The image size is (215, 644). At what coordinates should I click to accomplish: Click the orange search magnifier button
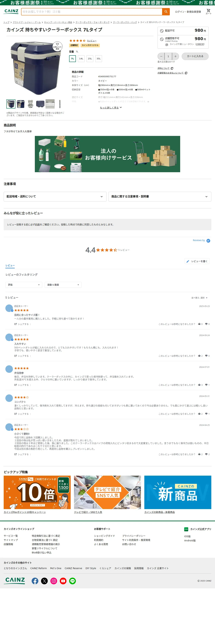(166, 12)
